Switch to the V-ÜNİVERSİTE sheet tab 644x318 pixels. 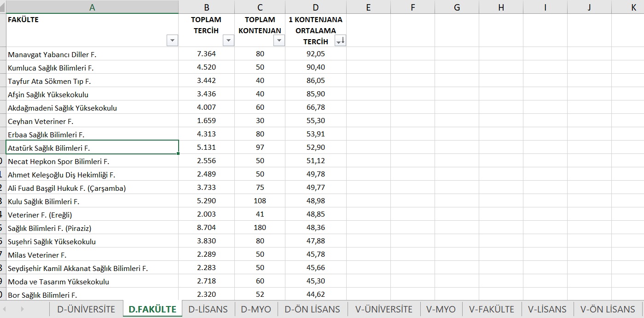(383, 309)
